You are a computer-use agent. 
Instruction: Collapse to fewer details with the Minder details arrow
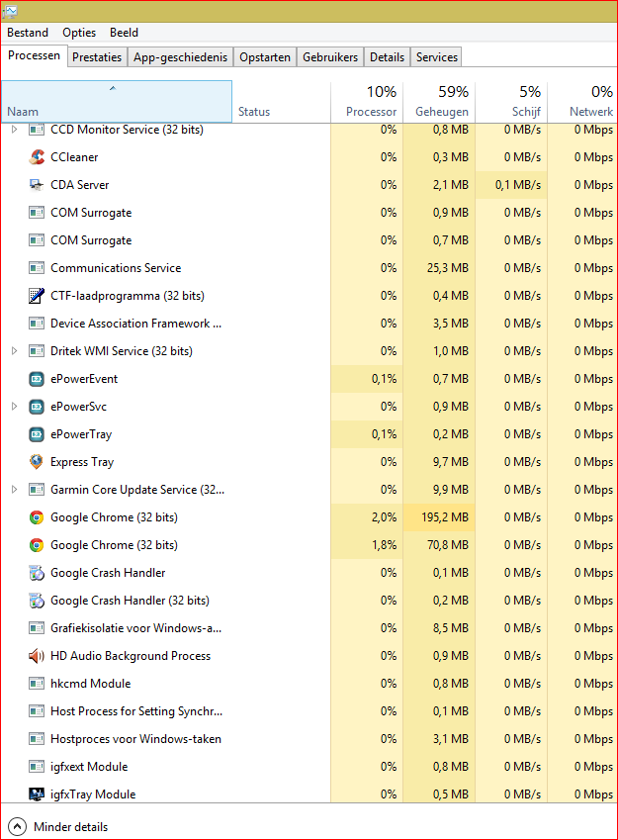click(x=17, y=826)
